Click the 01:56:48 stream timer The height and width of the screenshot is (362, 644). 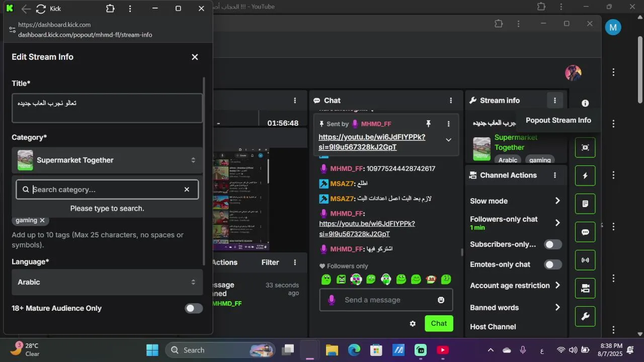point(283,123)
